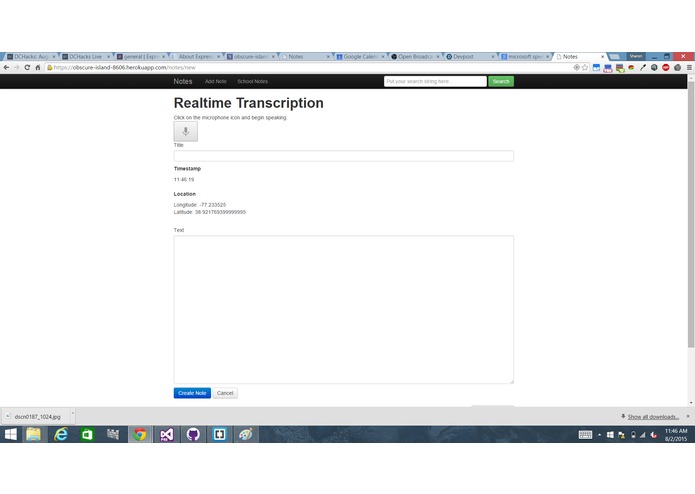Open Paint from the taskbar

pos(246,434)
